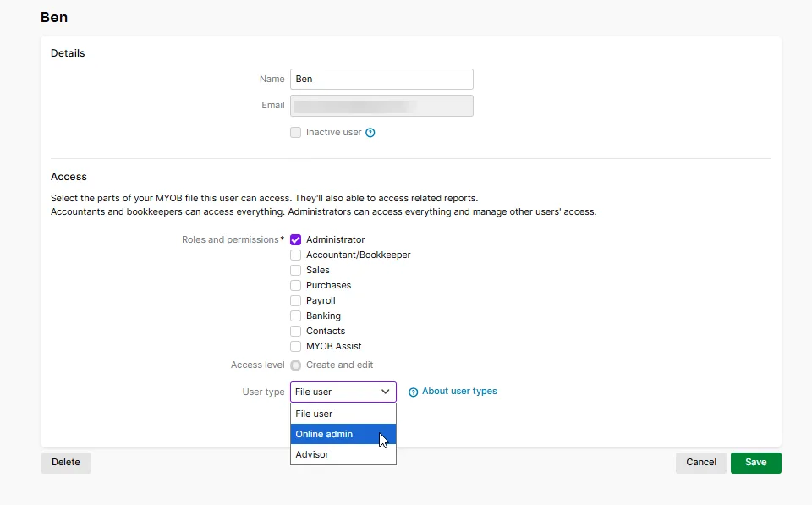This screenshot has height=505, width=812.
Task: Select the Create and edit radio button
Action: 296,365
